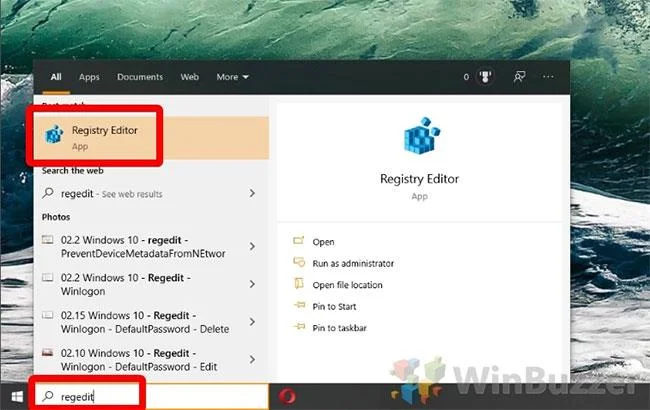650x410 pixels.
Task: Click the search icon beside regedit web result
Action: tap(49, 193)
